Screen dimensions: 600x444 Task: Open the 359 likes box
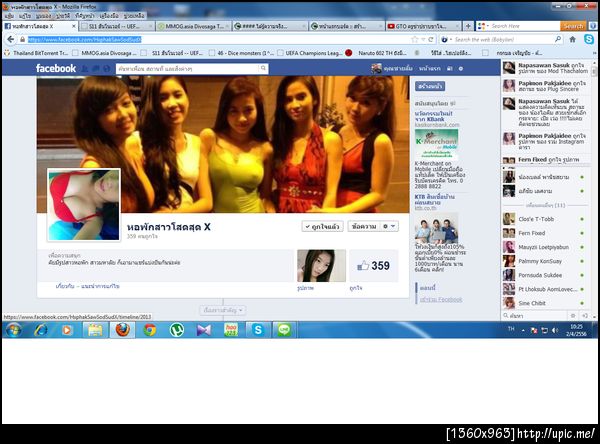tap(374, 266)
